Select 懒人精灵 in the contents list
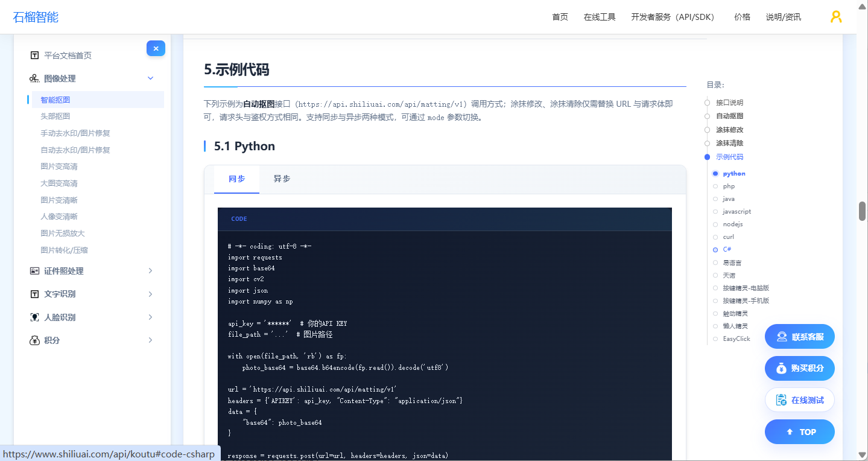 coord(735,326)
